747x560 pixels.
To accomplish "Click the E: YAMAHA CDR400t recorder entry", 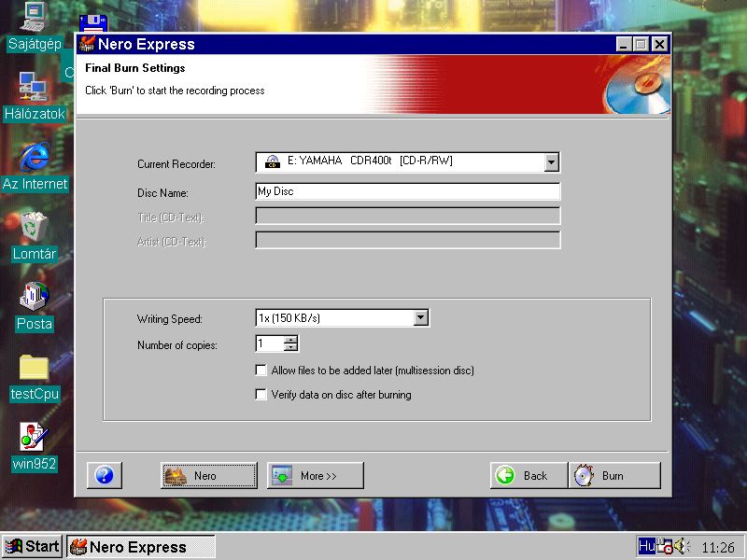I will [x=370, y=161].
